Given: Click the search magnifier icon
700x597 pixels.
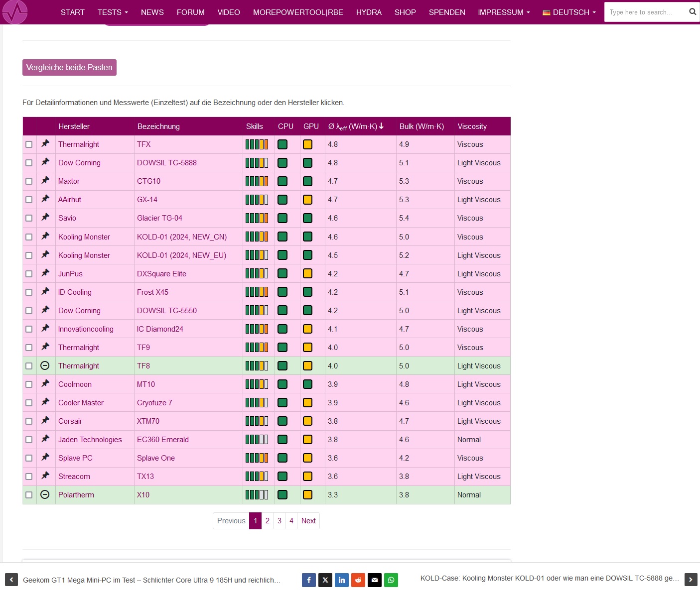Looking at the screenshot, I should tap(693, 12).
